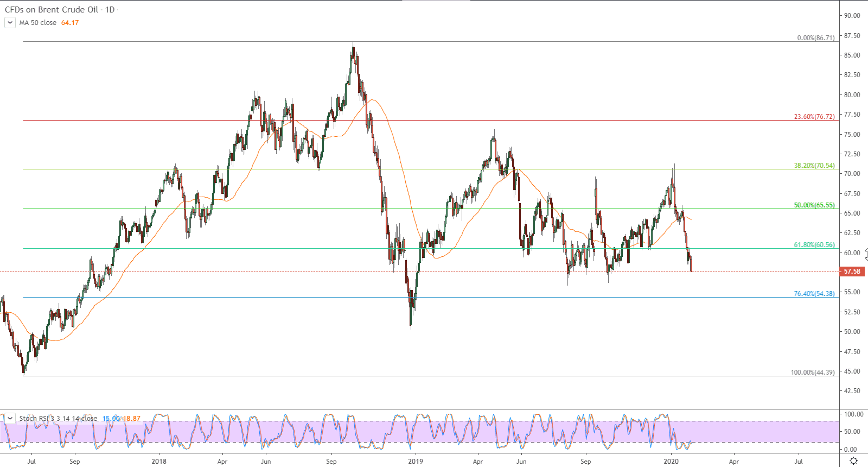Select the 76.40%(54.38) Fibonacci level label
868x467 pixels.
click(x=814, y=294)
